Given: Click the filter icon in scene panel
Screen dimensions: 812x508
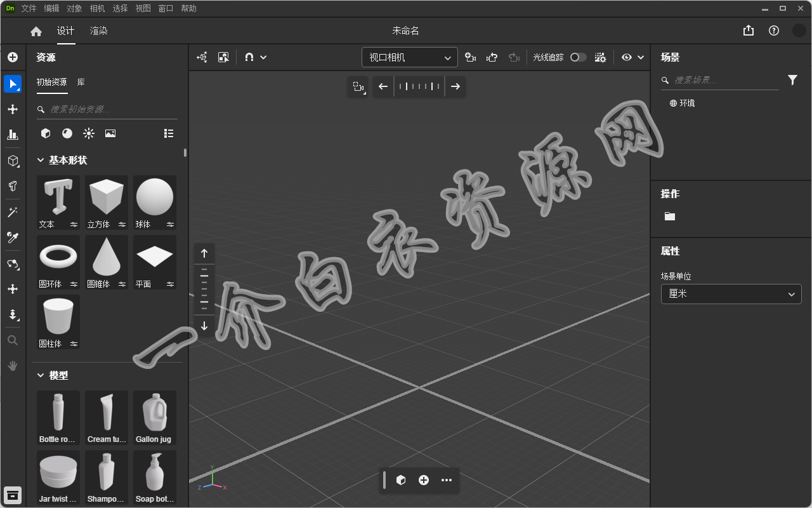Looking at the screenshot, I should pos(792,80).
